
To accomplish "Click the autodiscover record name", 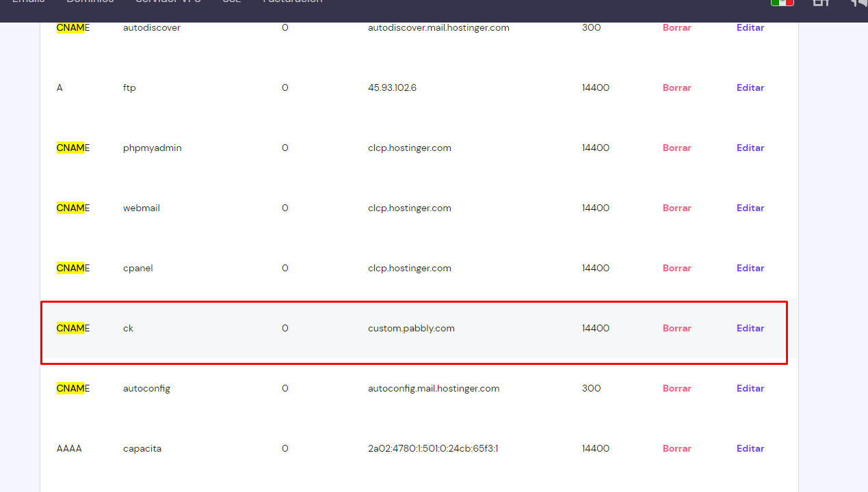I will 151,28.
